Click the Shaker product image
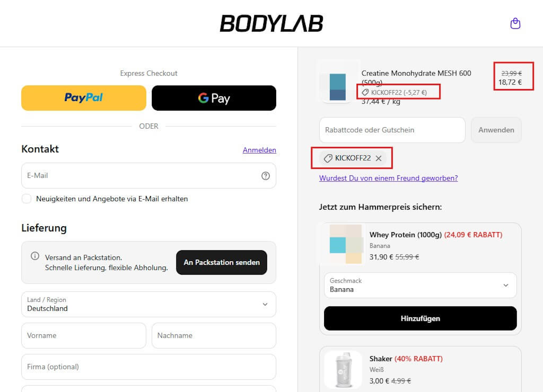This screenshot has height=392, width=543. 343,370
